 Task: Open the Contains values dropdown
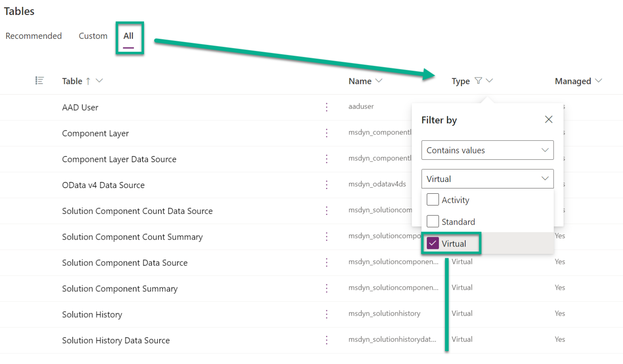coord(487,150)
